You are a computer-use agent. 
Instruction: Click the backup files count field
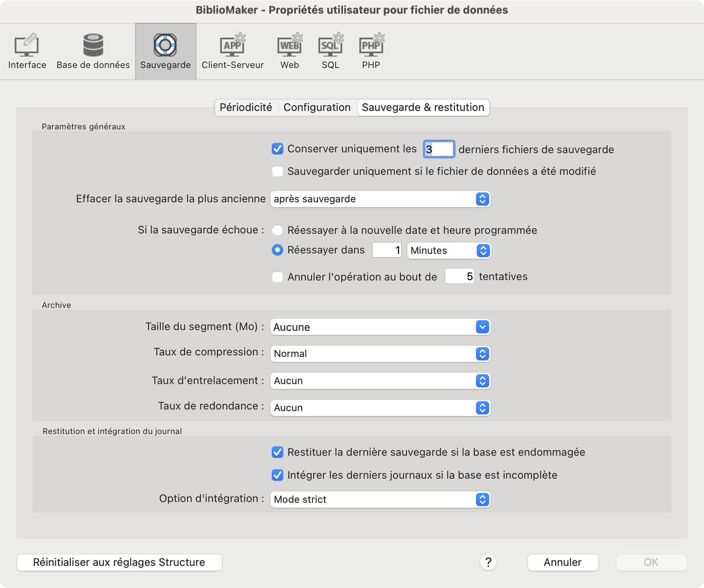coord(439,149)
